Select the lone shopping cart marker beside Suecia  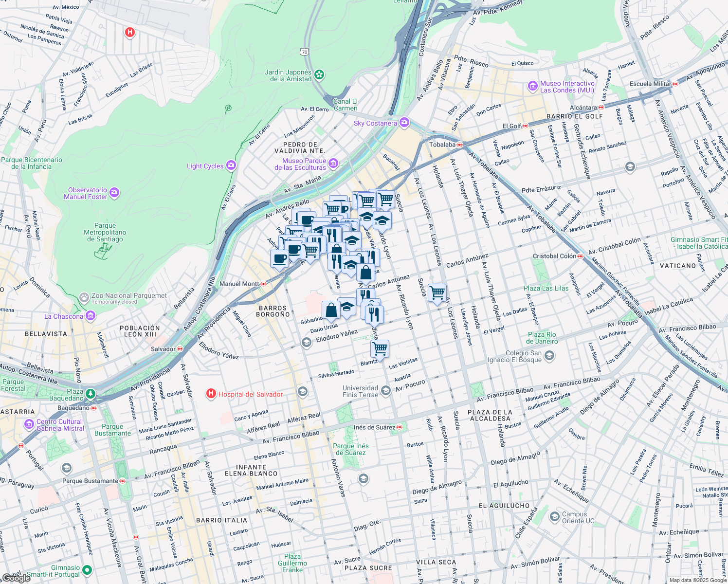tap(437, 293)
